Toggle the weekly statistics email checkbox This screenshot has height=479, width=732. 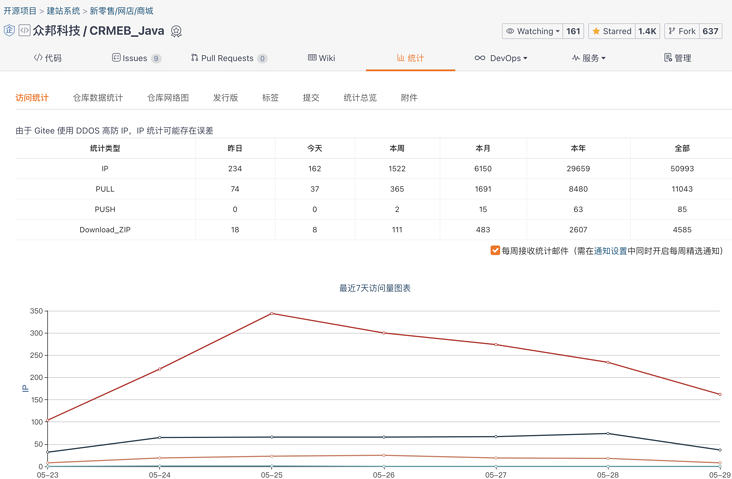[x=495, y=251]
